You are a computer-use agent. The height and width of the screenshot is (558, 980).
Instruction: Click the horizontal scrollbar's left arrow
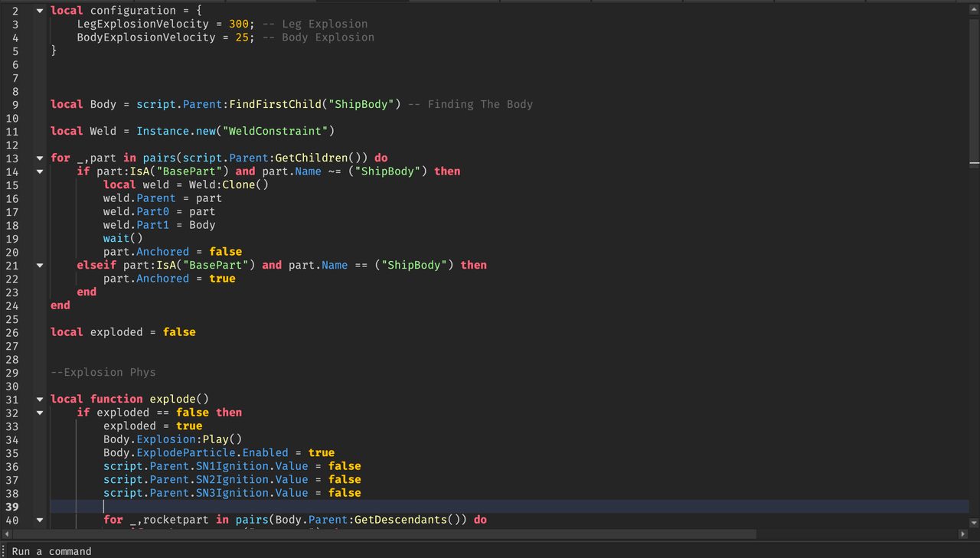click(6, 534)
